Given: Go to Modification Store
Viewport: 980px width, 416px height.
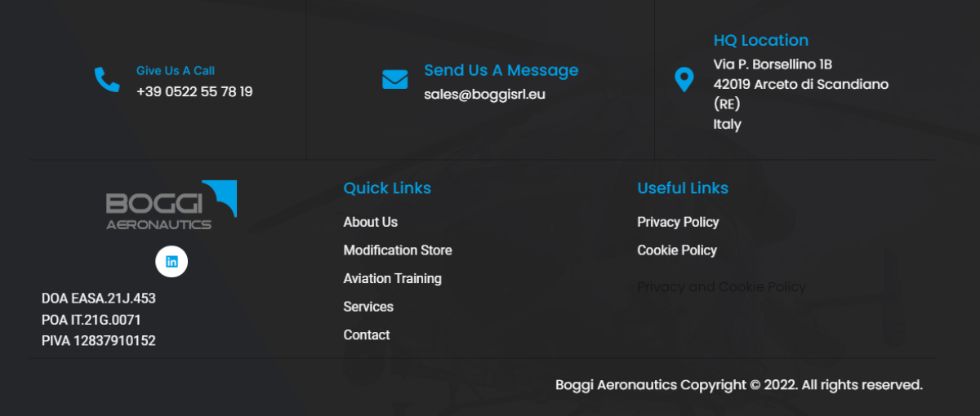Looking at the screenshot, I should pyautogui.click(x=398, y=250).
